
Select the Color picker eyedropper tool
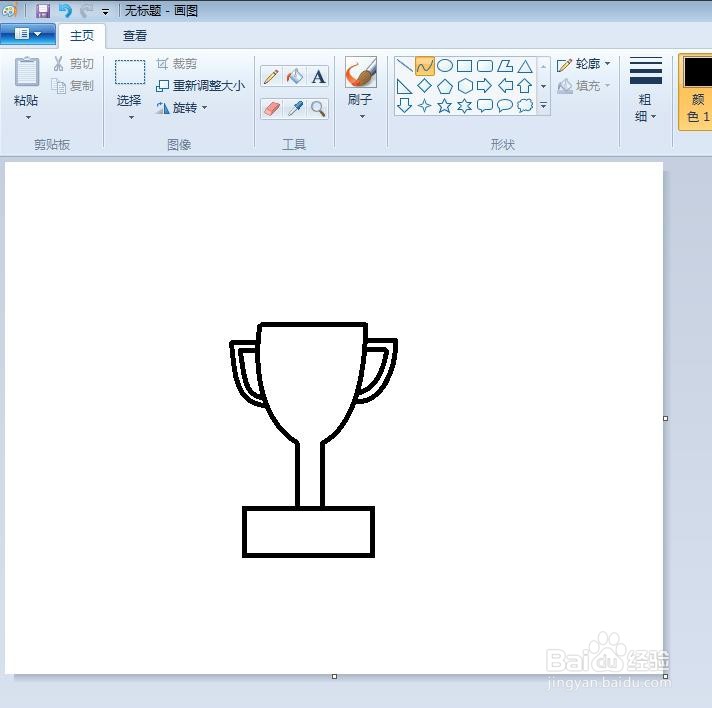[295, 109]
